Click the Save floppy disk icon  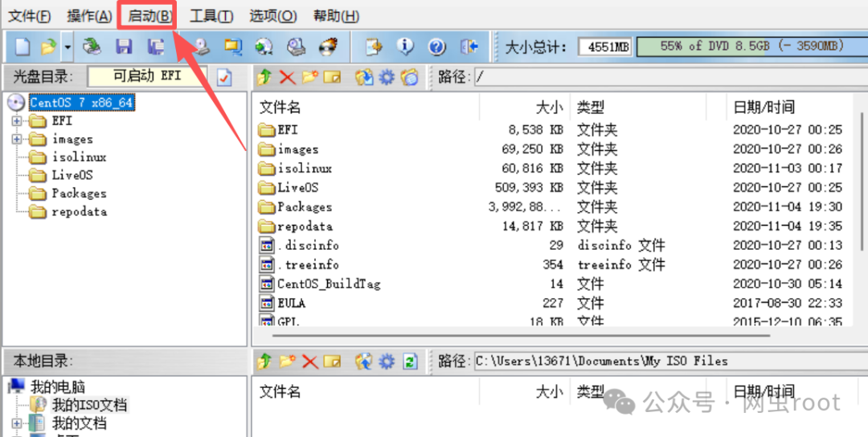tap(124, 47)
